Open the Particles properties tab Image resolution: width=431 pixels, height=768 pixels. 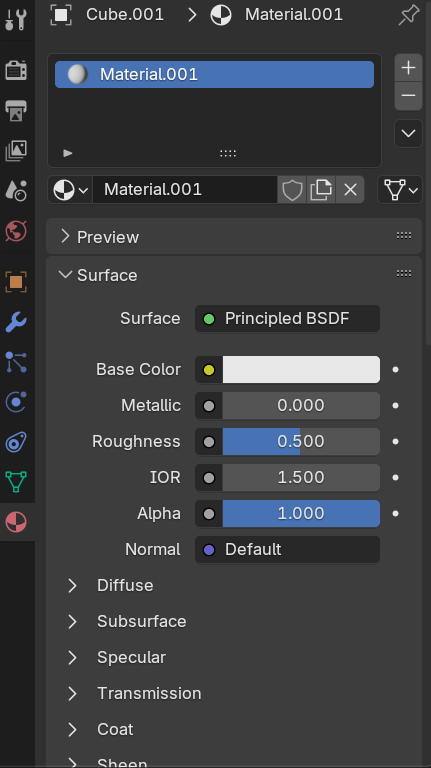point(16,362)
